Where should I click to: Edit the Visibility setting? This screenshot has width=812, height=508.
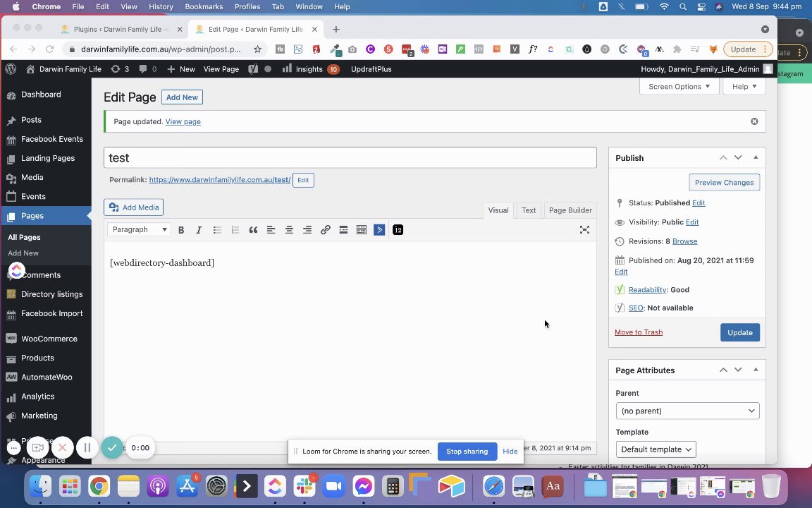click(x=692, y=222)
